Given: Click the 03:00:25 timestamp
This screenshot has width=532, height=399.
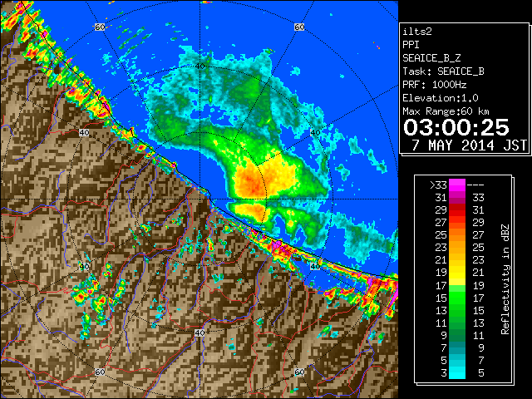Looking at the screenshot, I should coord(456,127).
